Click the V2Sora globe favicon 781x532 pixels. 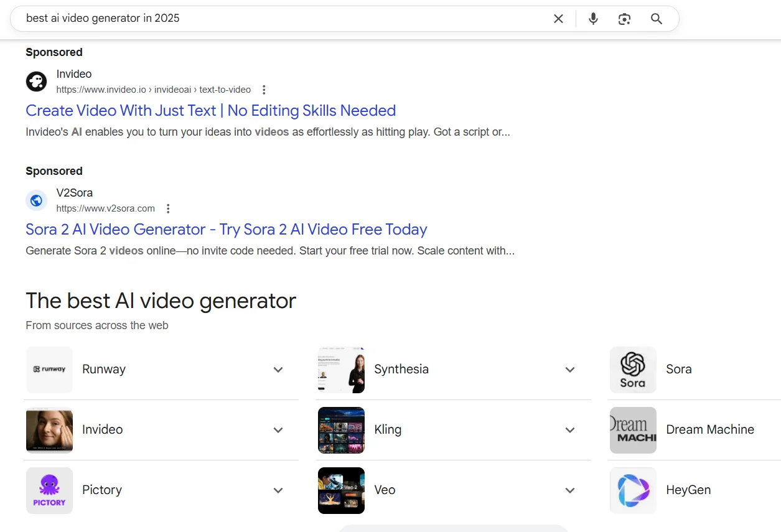click(36, 200)
